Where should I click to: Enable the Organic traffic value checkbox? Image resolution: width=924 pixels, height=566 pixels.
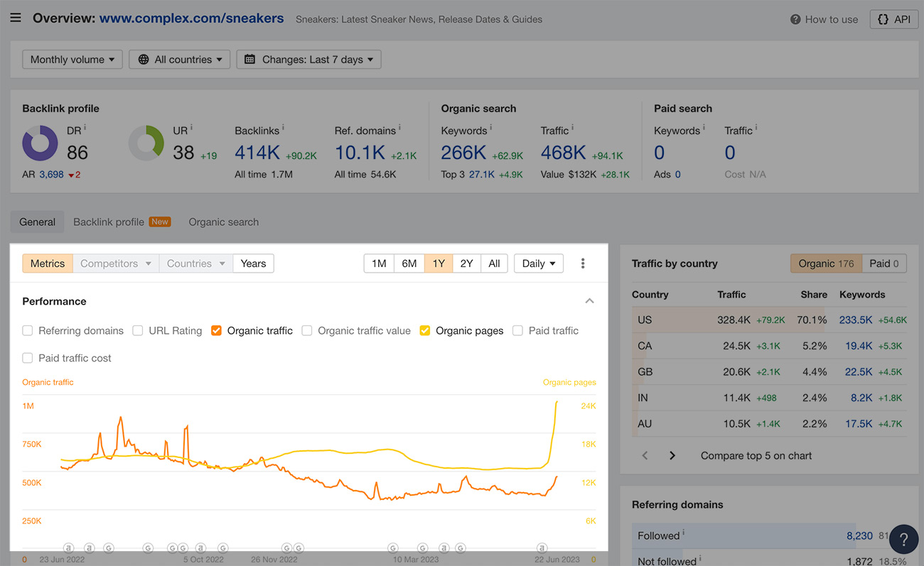pos(307,331)
